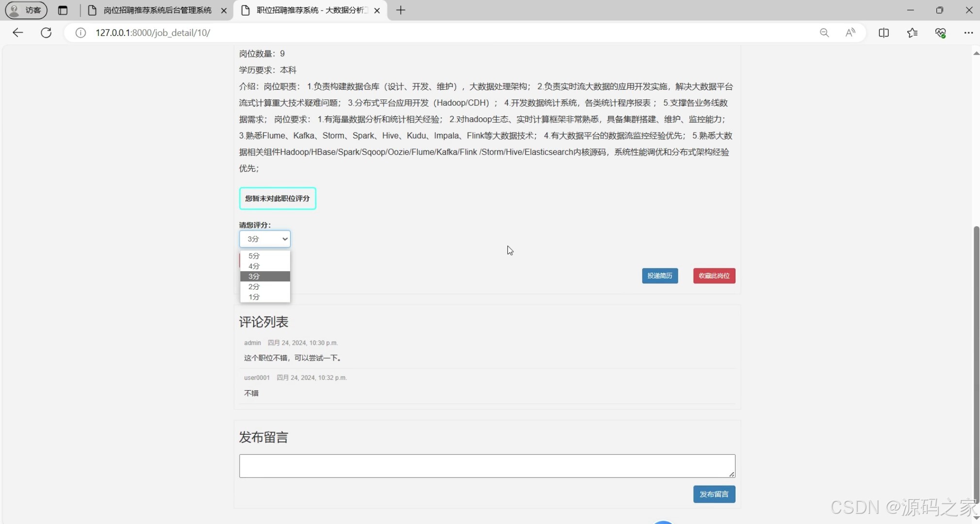Click the zoom-out magnifier icon

(824, 33)
